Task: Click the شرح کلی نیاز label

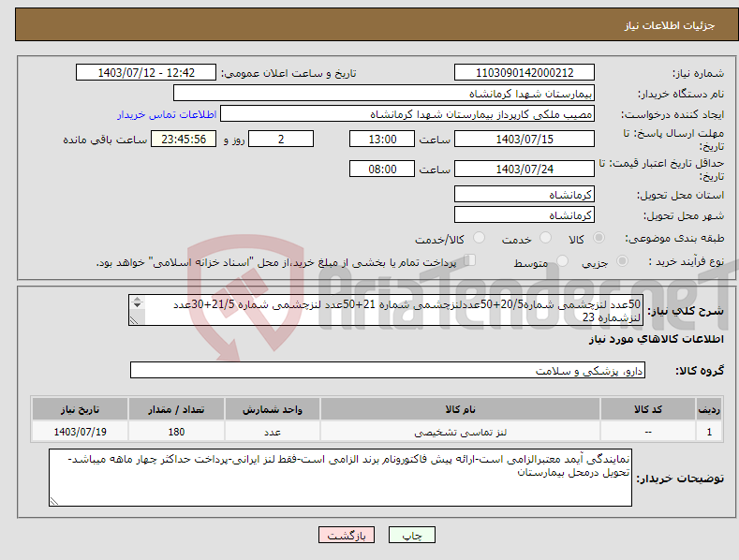Action: coord(686,311)
